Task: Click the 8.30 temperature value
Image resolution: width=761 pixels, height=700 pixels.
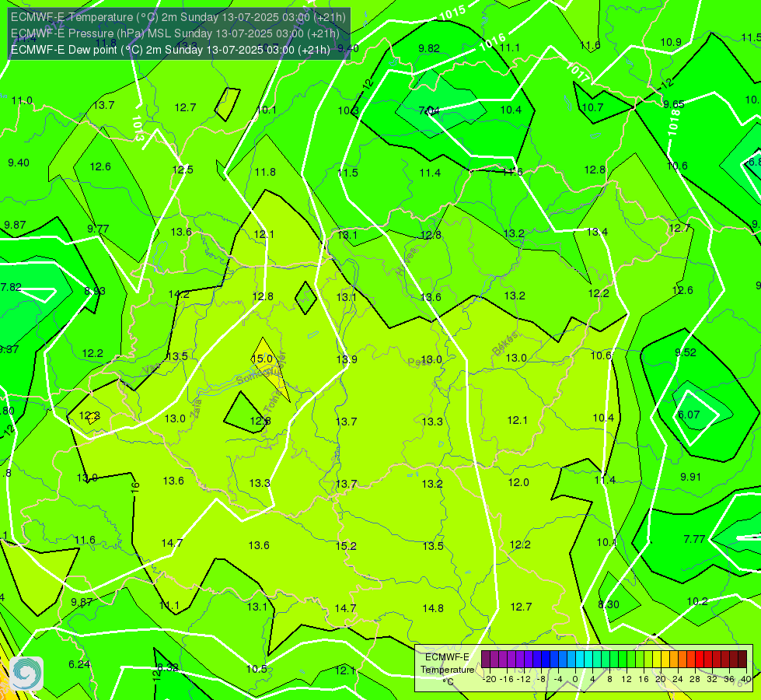Action: tap(608, 605)
